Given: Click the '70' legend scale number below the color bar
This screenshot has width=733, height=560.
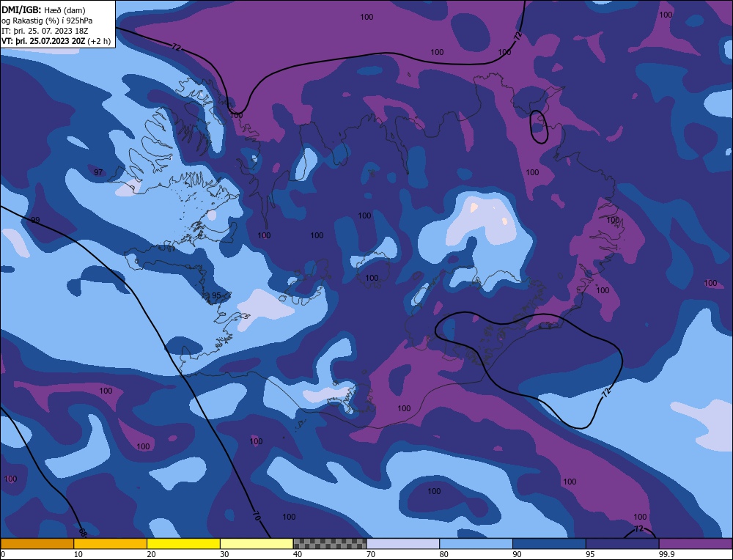Looking at the screenshot, I should coord(371,554).
